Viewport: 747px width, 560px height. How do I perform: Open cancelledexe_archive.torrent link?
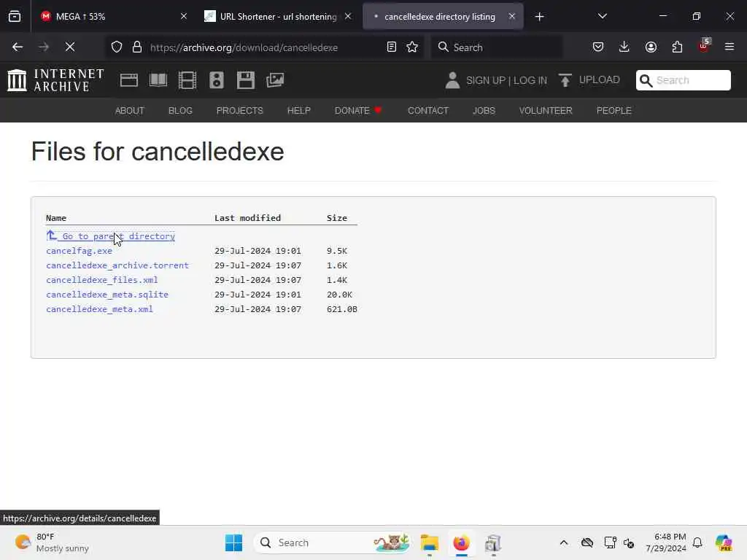[117, 265]
